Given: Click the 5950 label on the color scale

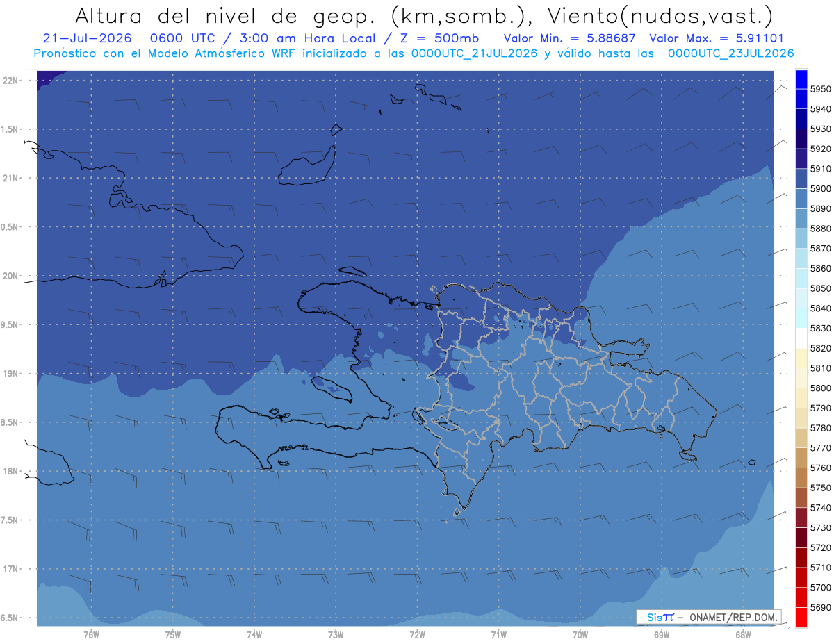Looking at the screenshot, I should pos(821,89).
